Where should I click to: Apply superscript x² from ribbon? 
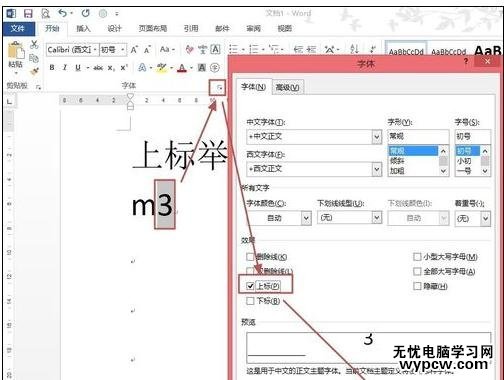(x=124, y=68)
